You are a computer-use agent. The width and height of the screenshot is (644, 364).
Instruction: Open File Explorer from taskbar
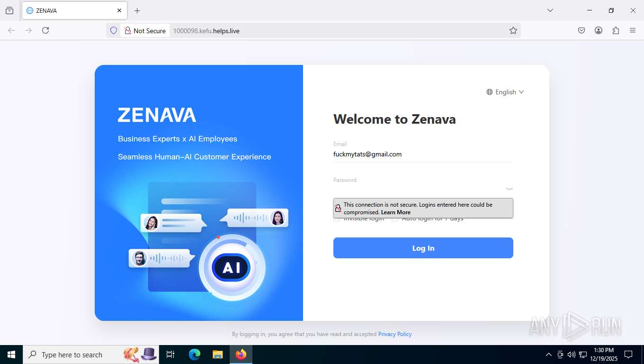tap(217, 355)
